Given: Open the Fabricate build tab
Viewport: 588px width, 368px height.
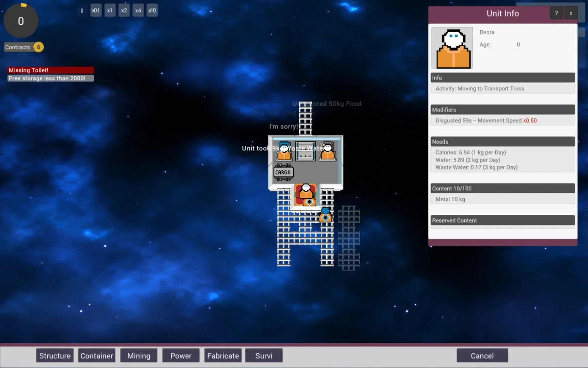Looking at the screenshot, I should 223,356.
